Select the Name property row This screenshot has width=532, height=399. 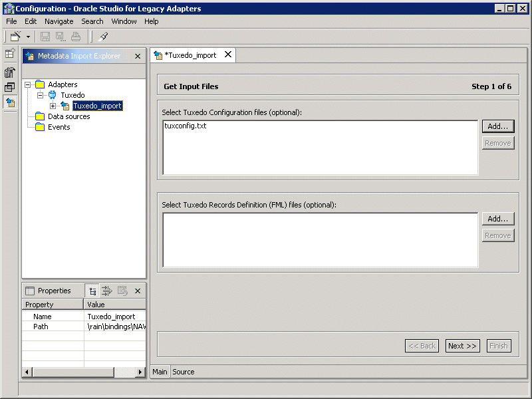click(84, 317)
